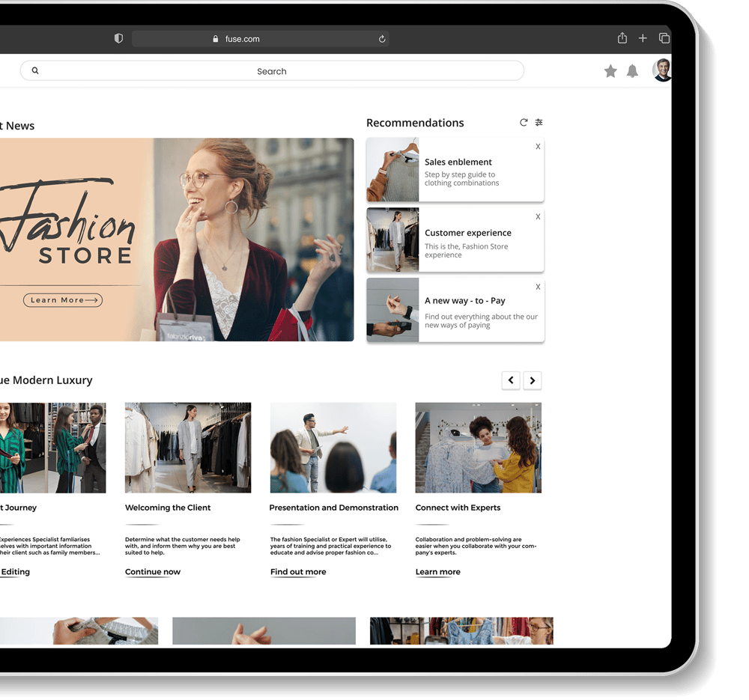Focus the Search input field
This screenshot has height=700, width=749.
point(272,70)
